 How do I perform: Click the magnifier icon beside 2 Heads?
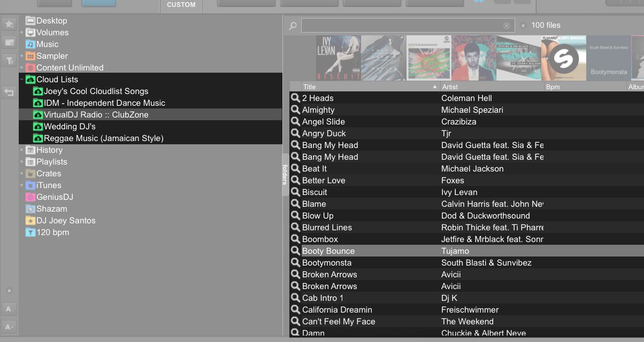[x=295, y=98]
